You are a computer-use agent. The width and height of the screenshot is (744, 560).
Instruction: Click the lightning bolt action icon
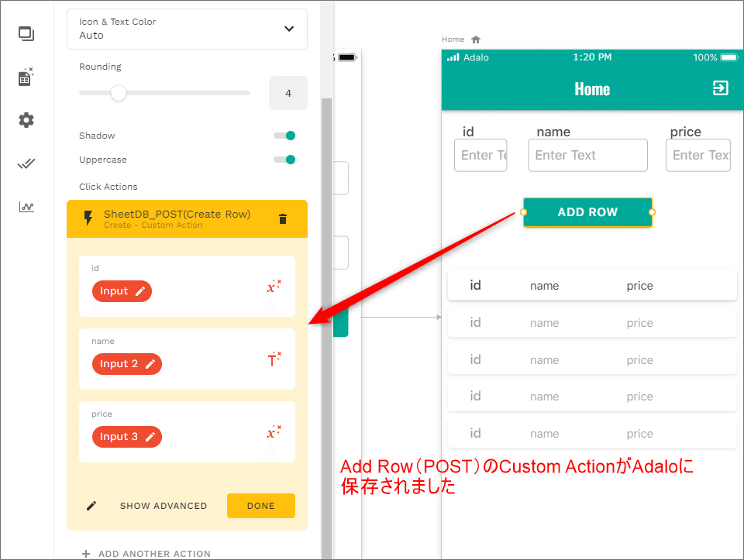pos(88,218)
